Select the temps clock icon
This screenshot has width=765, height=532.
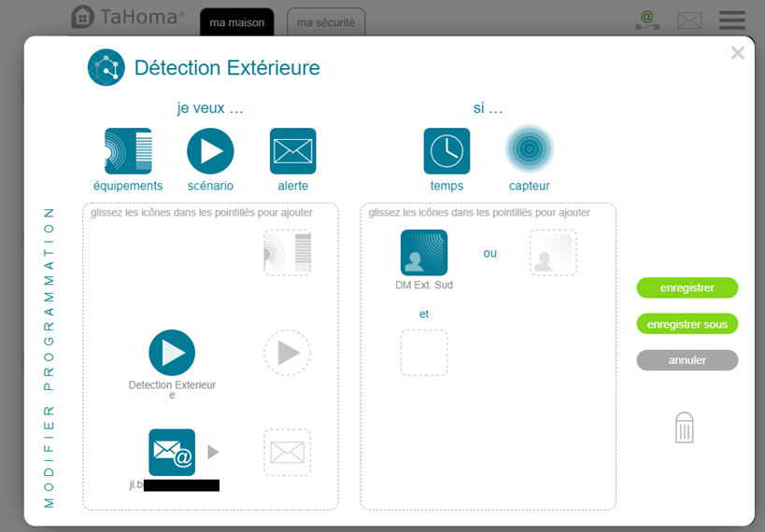[446, 151]
